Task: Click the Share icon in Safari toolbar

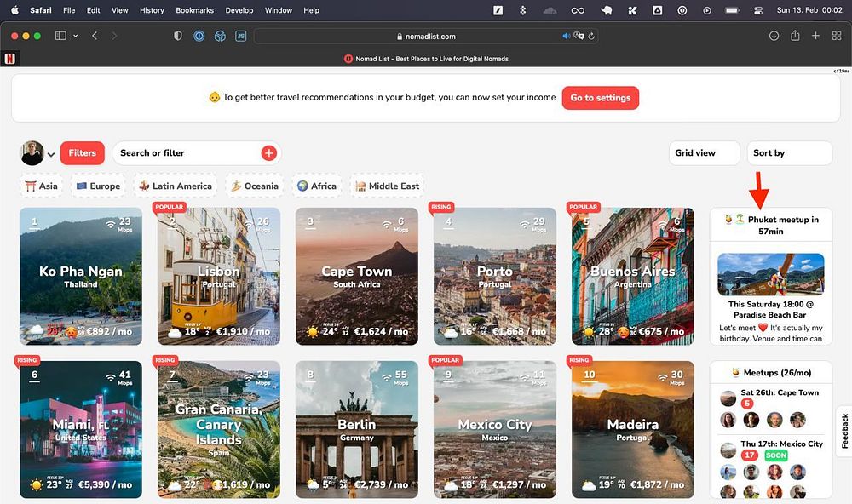Action: pyautogui.click(x=795, y=36)
